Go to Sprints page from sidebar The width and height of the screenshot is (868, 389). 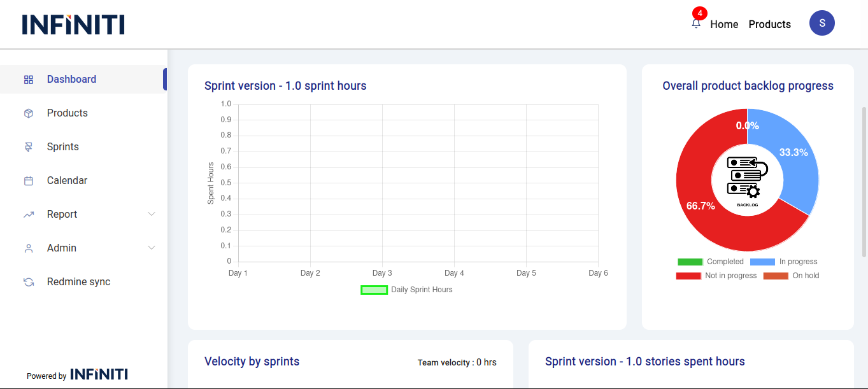(63, 147)
